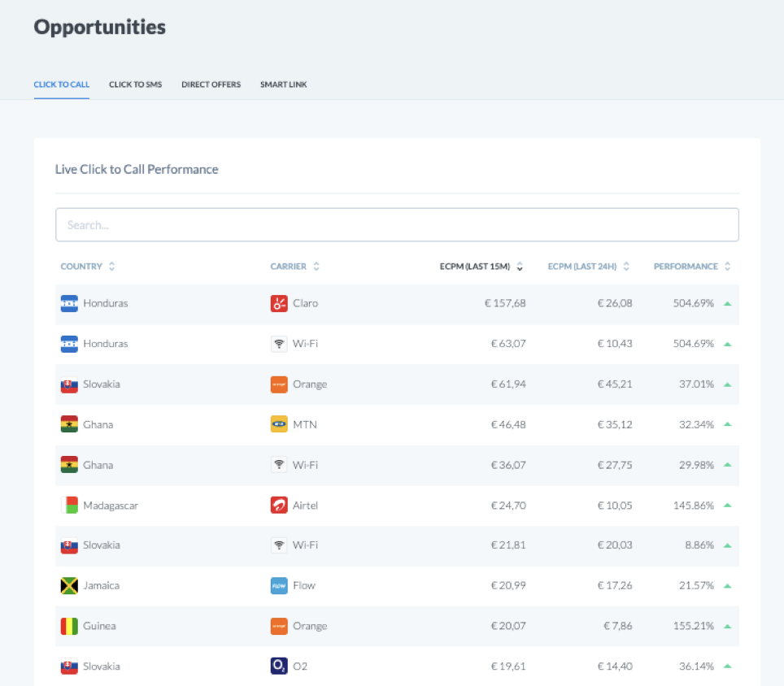Click the O2 carrier logo icon

279,666
